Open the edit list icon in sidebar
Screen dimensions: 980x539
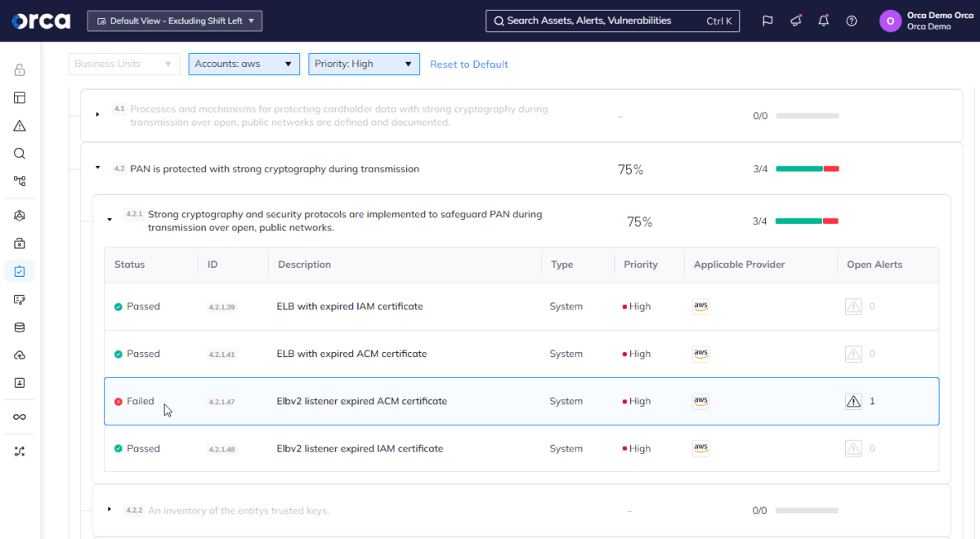[x=20, y=300]
